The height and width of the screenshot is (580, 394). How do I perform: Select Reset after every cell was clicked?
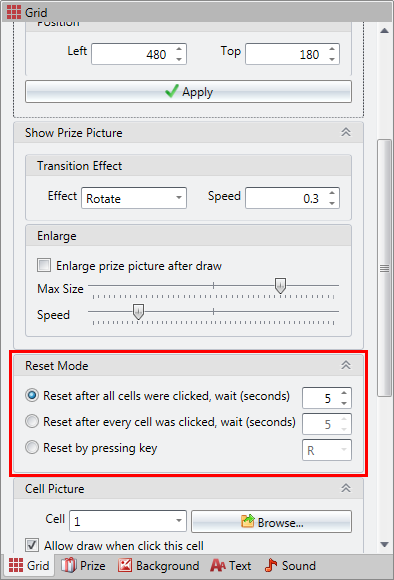tap(32, 421)
